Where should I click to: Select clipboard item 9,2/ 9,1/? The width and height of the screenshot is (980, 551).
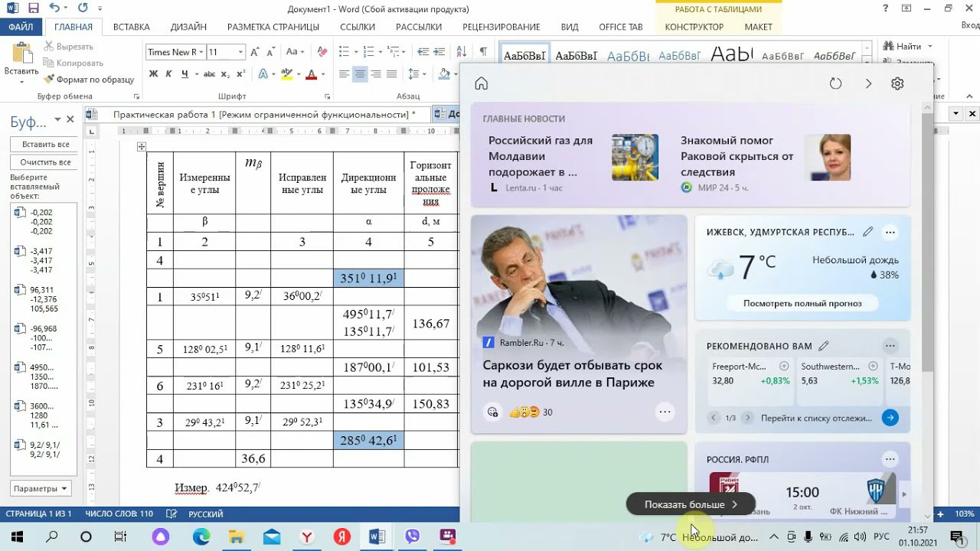point(44,450)
